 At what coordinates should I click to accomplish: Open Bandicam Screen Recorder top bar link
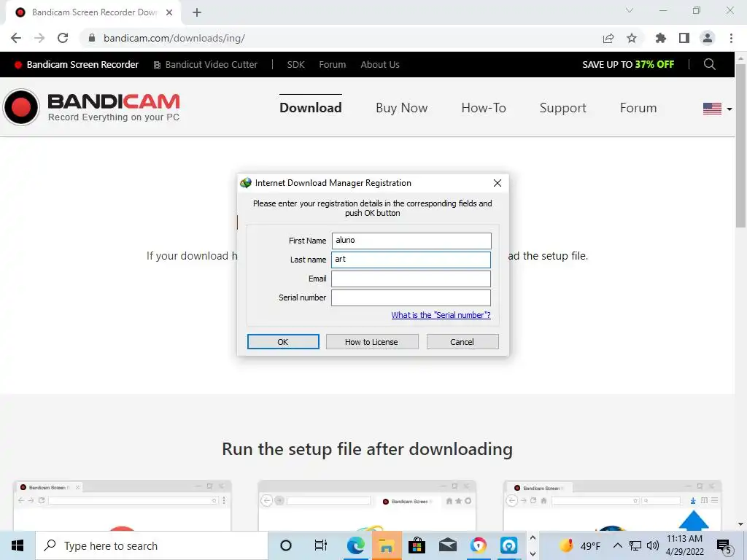pos(77,65)
